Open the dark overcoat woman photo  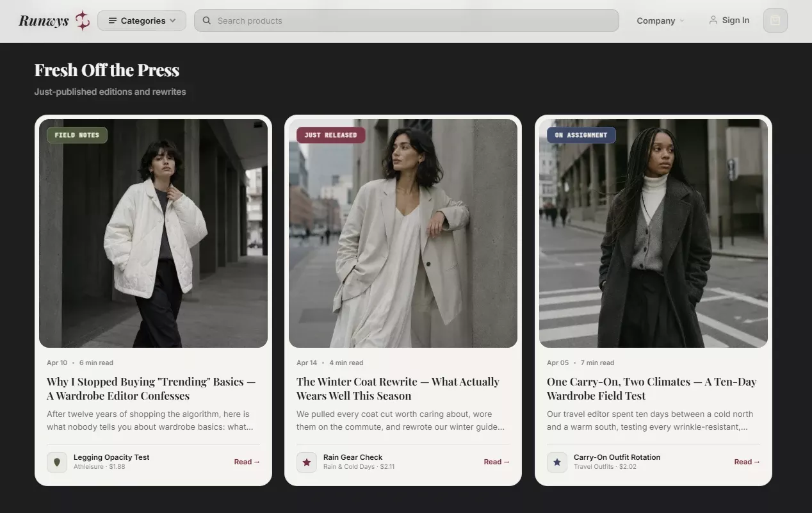(653, 233)
